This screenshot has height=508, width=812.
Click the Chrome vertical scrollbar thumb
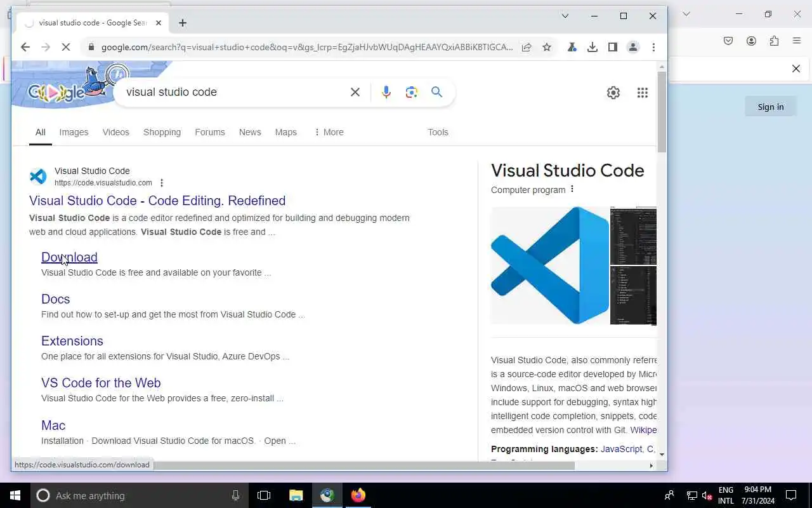(662, 112)
